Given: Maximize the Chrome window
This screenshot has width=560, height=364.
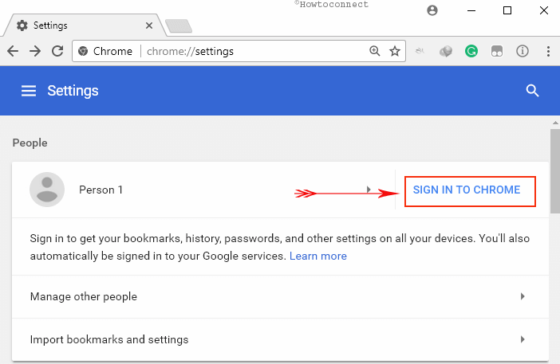Looking at the screenshot, I should tap(507, 10).
